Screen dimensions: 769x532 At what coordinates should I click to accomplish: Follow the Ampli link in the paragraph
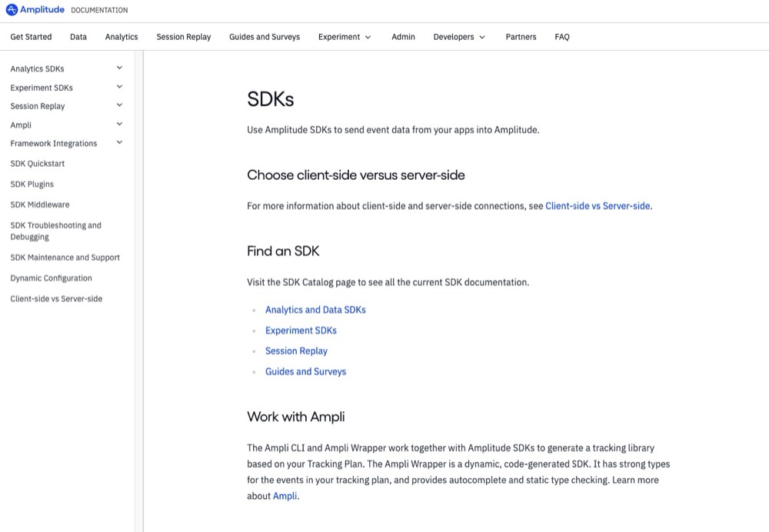285,495
